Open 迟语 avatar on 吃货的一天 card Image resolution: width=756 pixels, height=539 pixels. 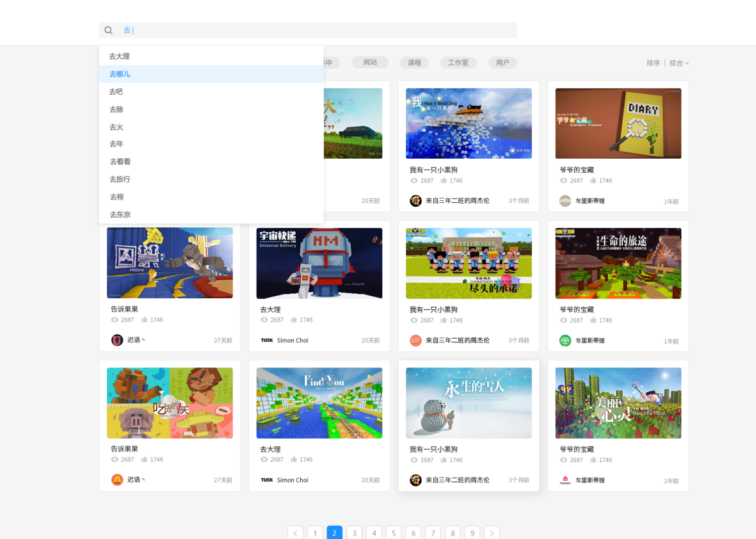click(x=117, y=479)
